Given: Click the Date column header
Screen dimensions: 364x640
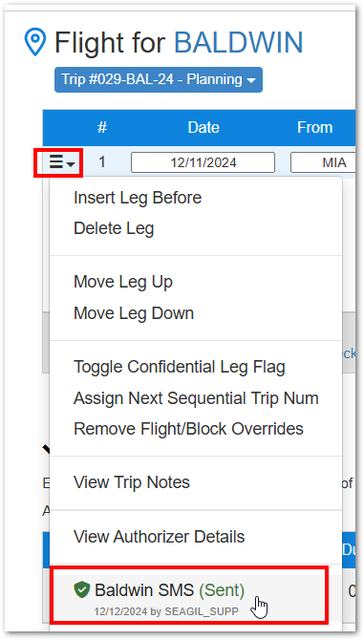Looking at the screenshot, I should point(203,127).
